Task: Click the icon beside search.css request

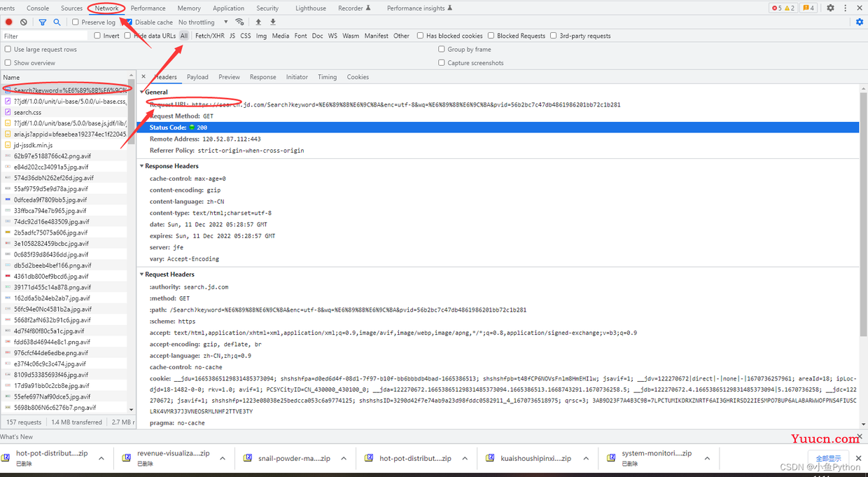Action: point(8,112)
